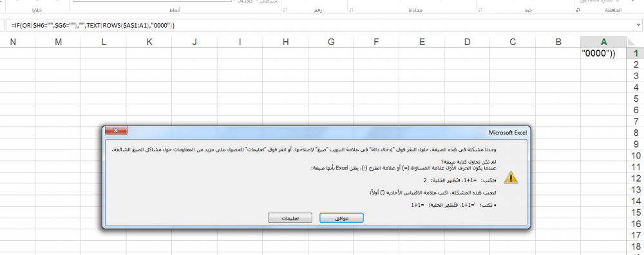Click the Microsoft Excel dialog title
The width and height of the screenshot is (644, 255).
click(507, 133)
